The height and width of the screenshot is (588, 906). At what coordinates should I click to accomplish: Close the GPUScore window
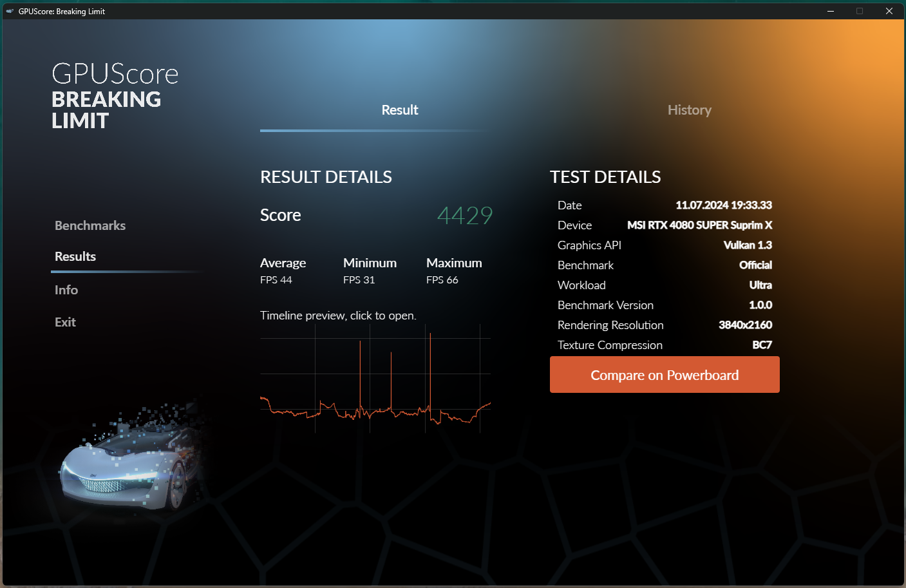[x=889, y=11]
